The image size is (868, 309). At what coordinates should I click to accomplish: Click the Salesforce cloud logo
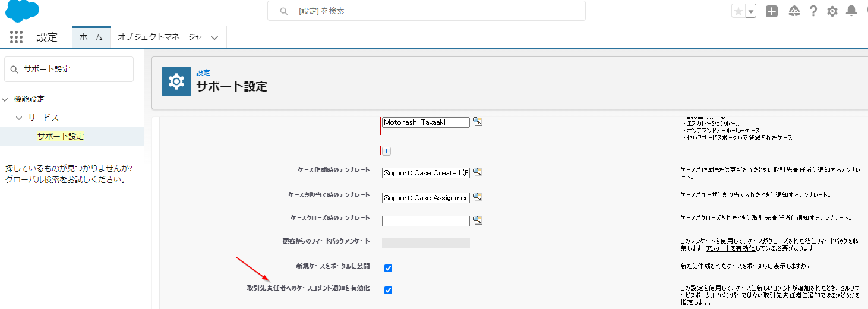coord(22,11)
